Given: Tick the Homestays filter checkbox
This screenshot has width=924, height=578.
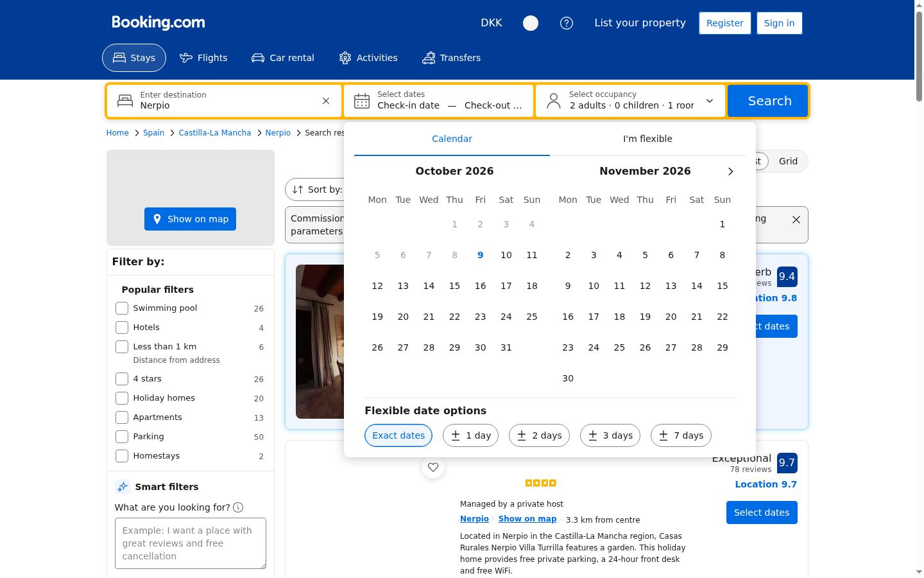Looking at the screenshot, I should pyautogui.click(x=122, y=456).
